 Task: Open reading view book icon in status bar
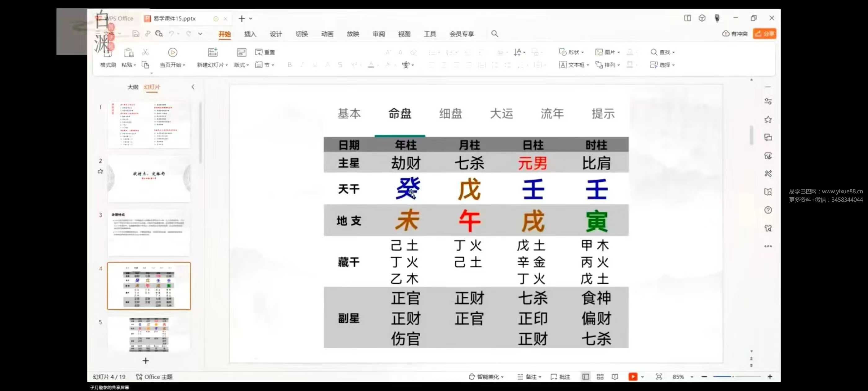pyautogui.click(x=615, y=376)
